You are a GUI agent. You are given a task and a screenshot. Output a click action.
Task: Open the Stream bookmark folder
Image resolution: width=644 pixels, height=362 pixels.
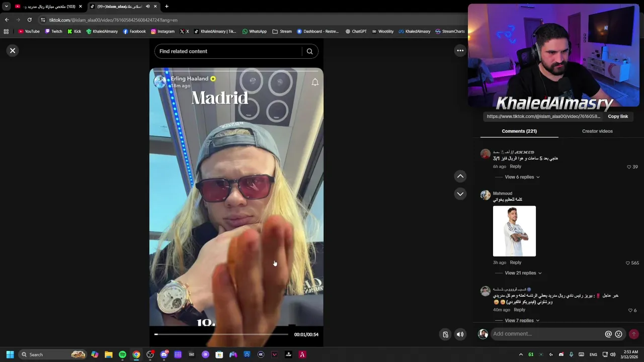pos(282,32)
